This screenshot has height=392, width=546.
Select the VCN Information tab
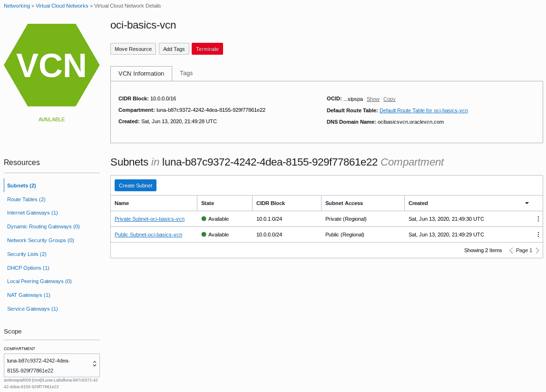click(x=141, y=73)
